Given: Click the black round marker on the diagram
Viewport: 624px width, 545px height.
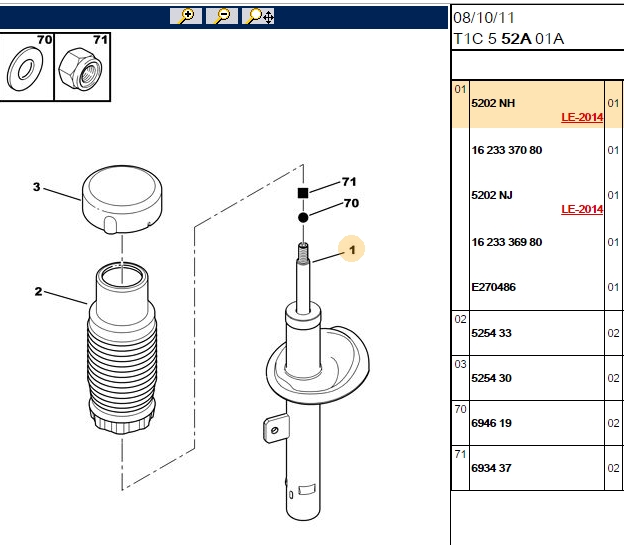Looking at the screenshot, I should point(303,218).
